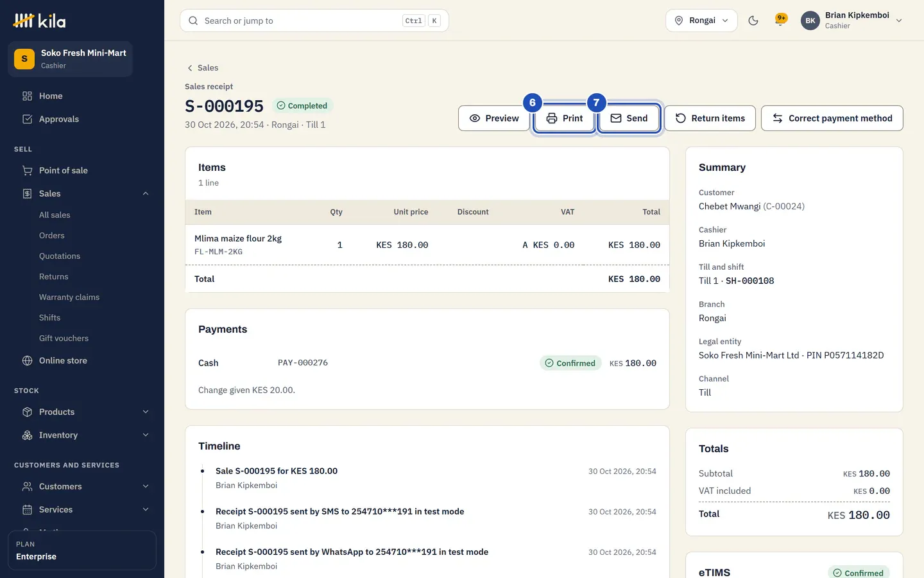Screen dimensions: 924x578
Task: Print the receipt S-000195
Action: click(x=564, y=118)
